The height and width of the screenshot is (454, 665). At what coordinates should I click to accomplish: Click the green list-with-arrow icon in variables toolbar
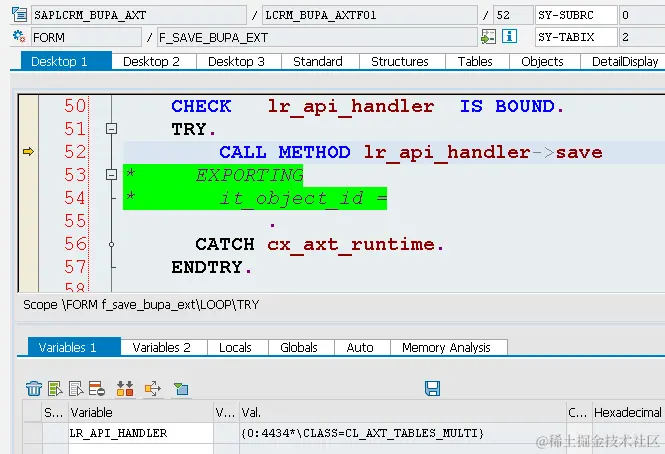55,388
